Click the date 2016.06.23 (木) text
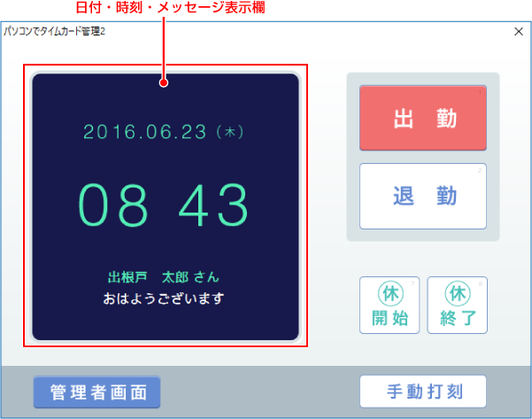This screenshot has width=532, height=419. tap(164, 132)
